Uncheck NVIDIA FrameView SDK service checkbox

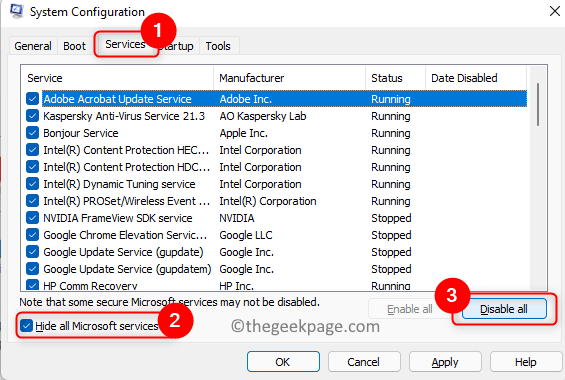click(x=32, y=218)
